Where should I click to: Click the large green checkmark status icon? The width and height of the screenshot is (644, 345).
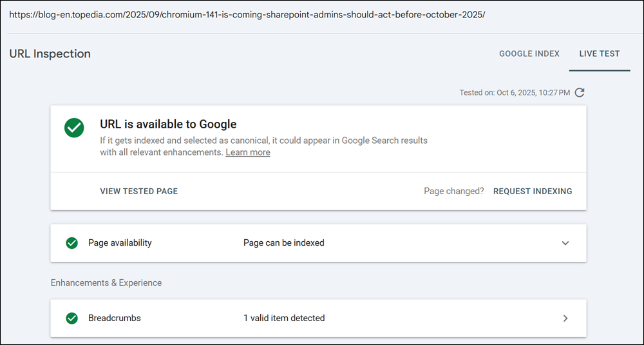click(x=74, y=127)
